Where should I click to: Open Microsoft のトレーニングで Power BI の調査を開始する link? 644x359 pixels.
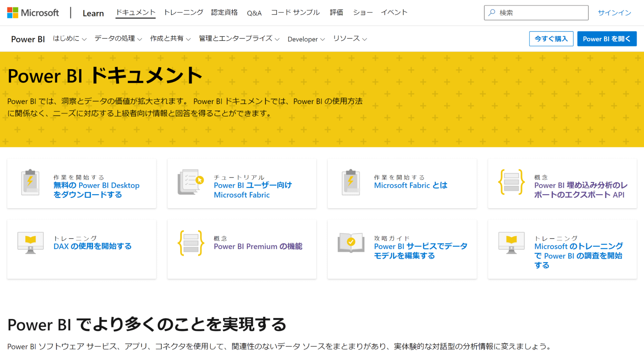(x=579, y=256)
